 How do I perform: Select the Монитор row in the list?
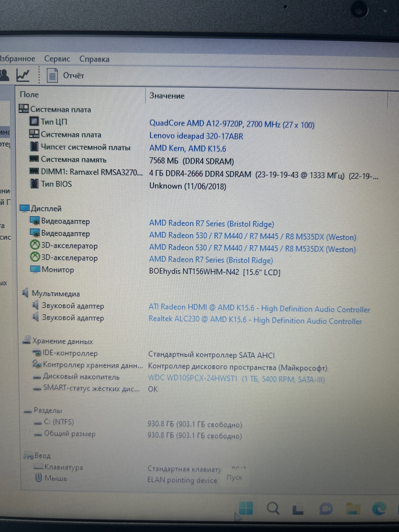[x=58, y=270]
